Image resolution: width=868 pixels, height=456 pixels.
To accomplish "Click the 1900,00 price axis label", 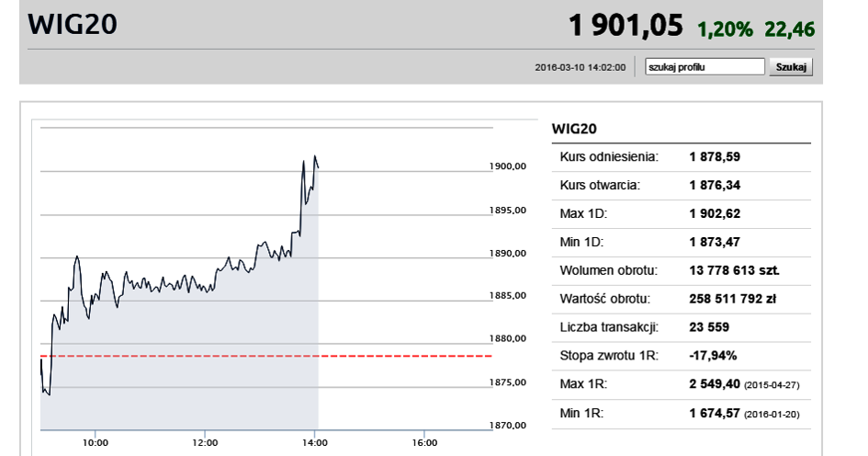I will [507, 167].
